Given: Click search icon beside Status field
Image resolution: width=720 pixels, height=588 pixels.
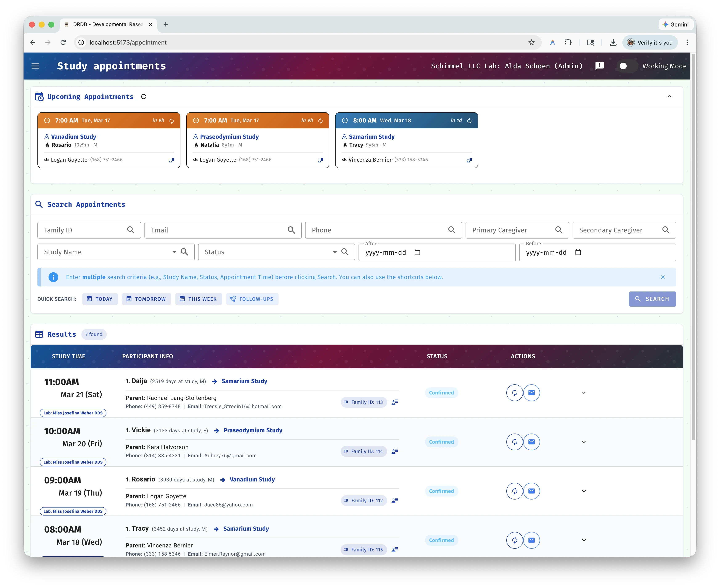Looking at the screenshot, I should tap(345, 252).
